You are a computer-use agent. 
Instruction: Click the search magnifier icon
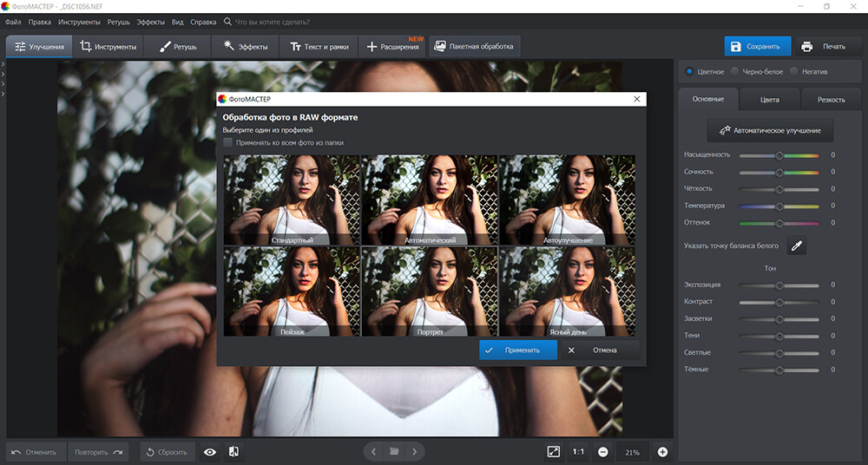pos(227,22)
